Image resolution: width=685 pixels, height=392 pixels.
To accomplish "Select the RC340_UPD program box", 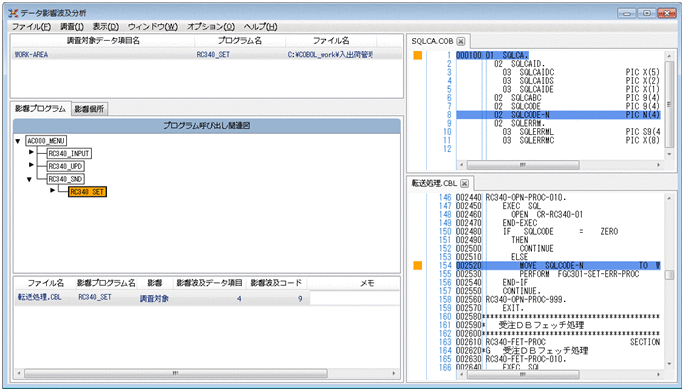I will click(x=66, y=166).
